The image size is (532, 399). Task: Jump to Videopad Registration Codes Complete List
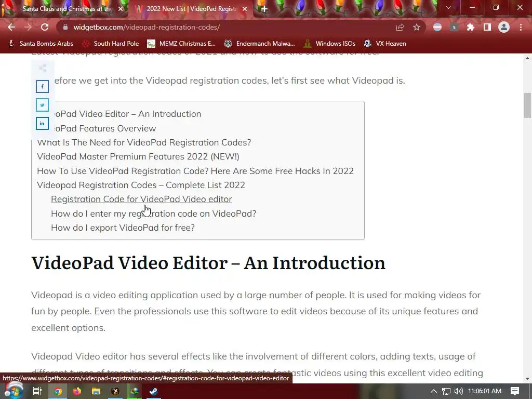141,185
